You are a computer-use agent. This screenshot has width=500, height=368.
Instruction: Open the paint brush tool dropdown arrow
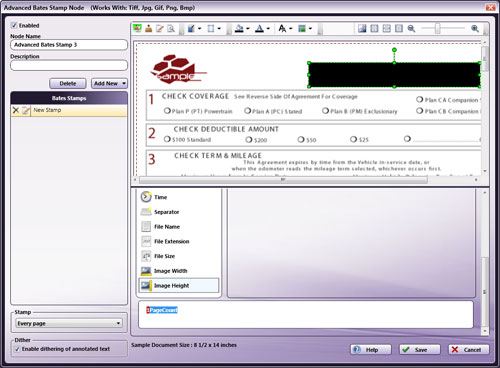[x=199, y=29]
